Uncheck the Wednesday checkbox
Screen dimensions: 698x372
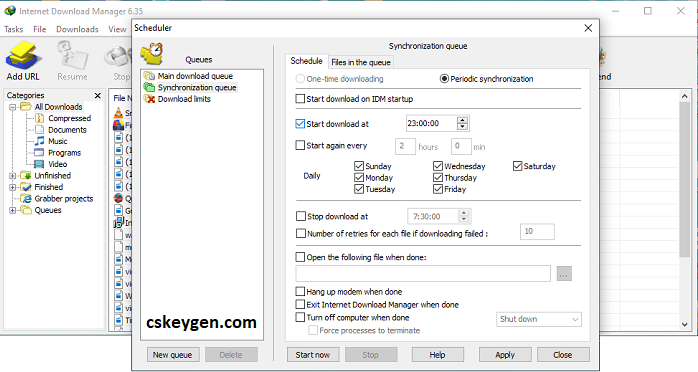[438, 166]
